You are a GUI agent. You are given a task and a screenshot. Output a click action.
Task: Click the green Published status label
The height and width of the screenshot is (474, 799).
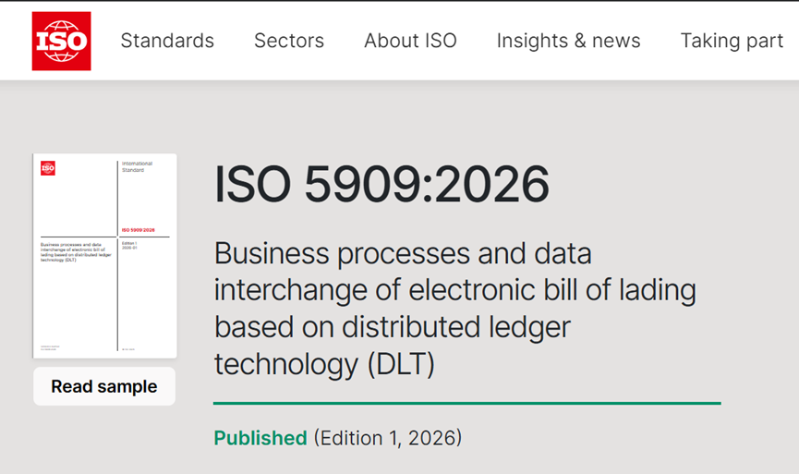point(260,438)
